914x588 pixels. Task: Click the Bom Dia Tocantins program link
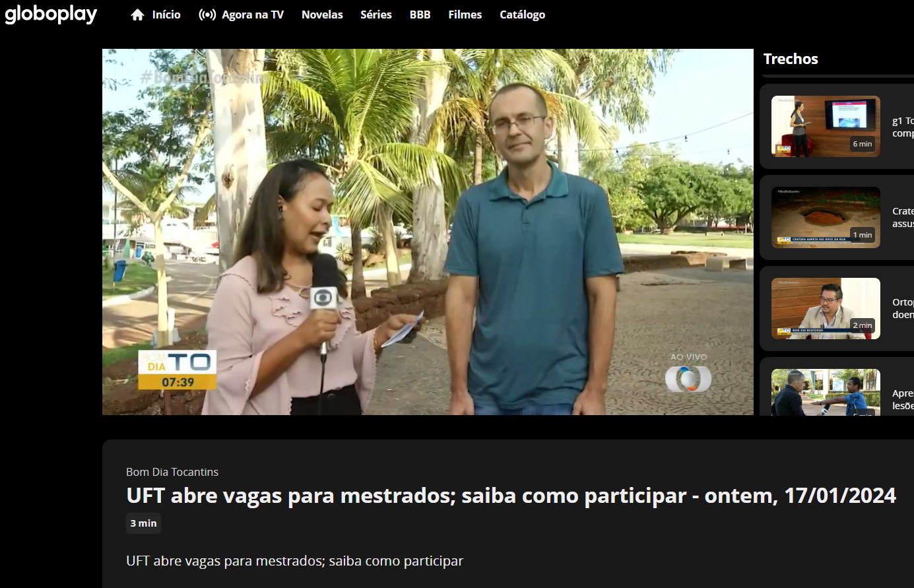pos(172,472)
